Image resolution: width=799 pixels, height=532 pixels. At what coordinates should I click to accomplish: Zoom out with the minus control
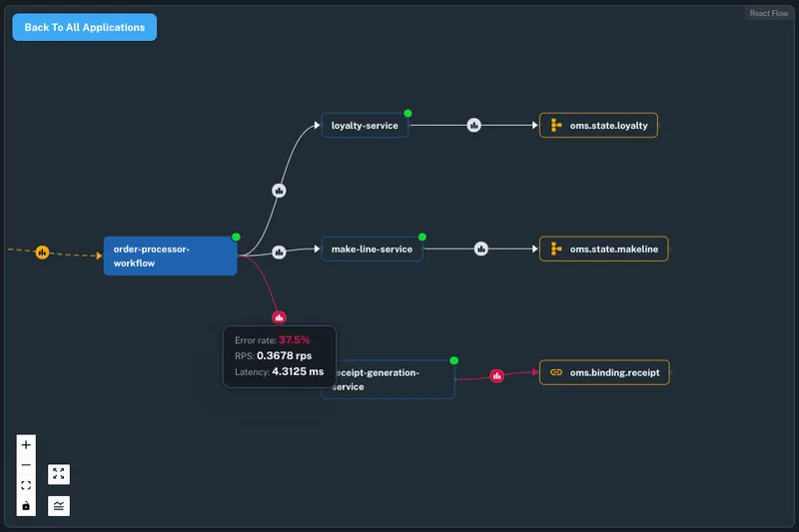[26, 465]
